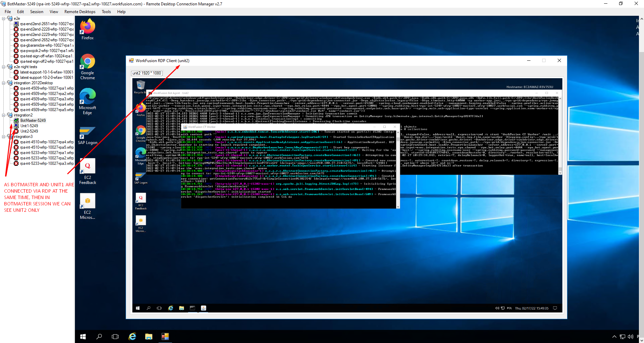Screen dimensions: 644x343
Task: Select the EC2 Feedback icon inside unit2 desktop
Action: click(141, 202)
